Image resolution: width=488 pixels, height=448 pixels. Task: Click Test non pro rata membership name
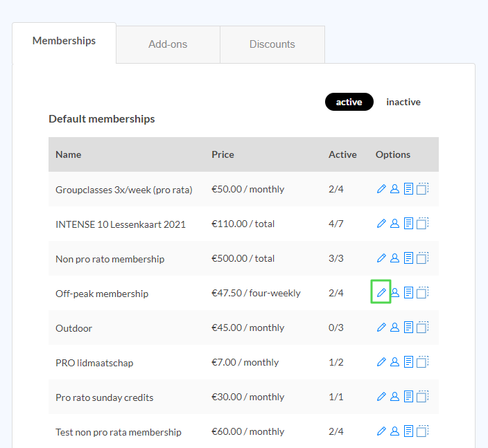(119, 432)
